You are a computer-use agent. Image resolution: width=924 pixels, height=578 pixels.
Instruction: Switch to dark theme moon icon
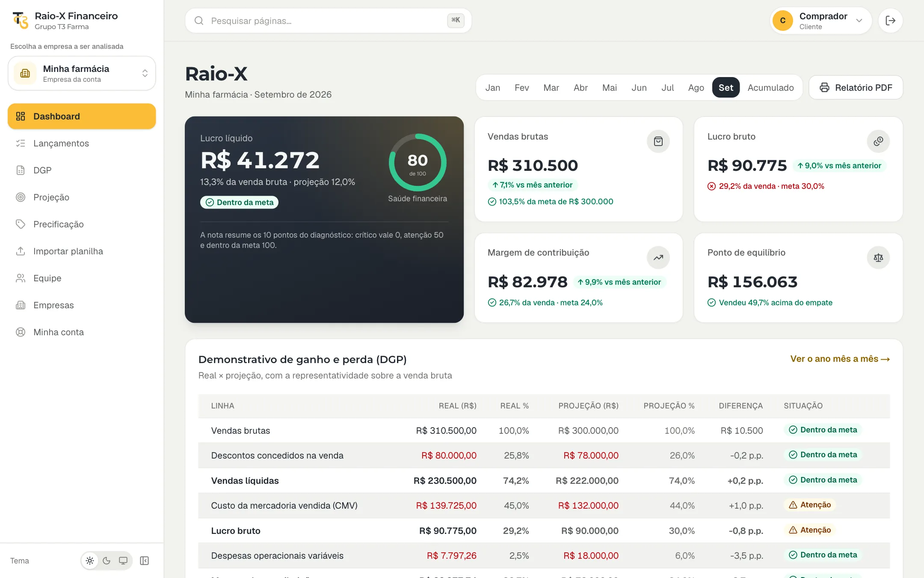tap(107, 561)
